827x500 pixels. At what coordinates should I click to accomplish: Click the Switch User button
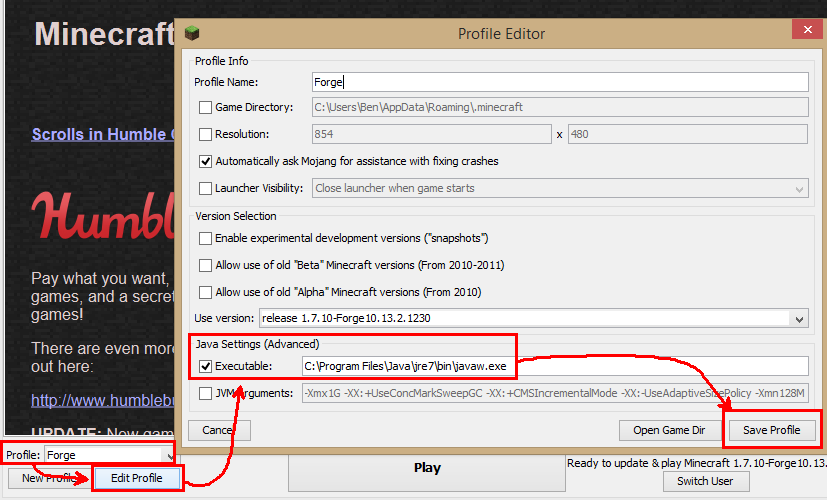[705, 481]
